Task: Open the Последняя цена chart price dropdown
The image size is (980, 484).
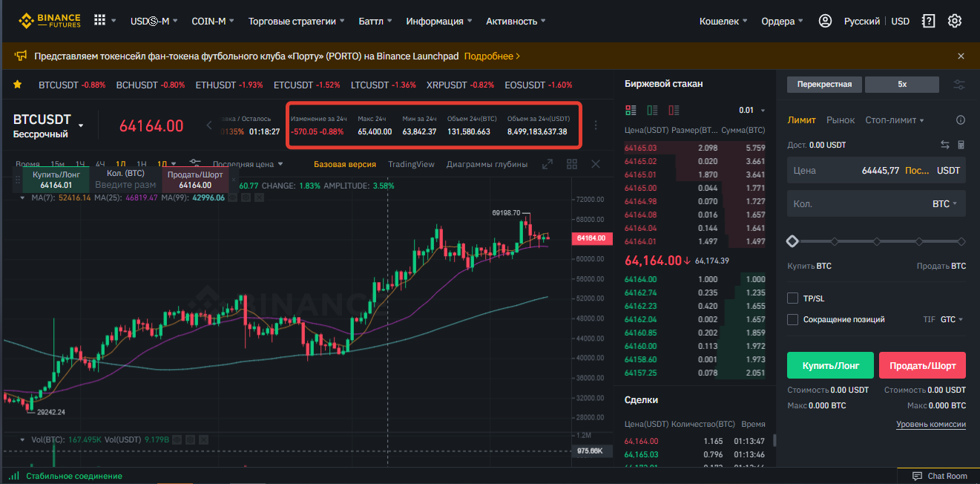Action: [248, 164]
